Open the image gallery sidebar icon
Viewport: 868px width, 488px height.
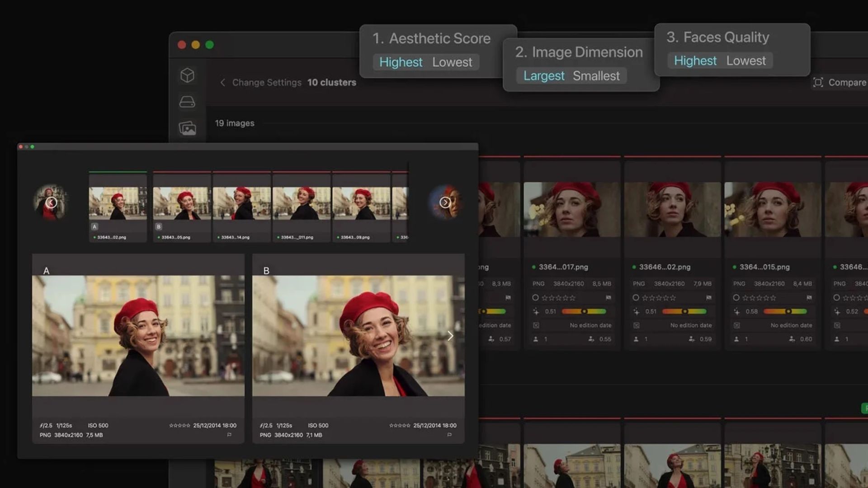[x=187, y=128]
